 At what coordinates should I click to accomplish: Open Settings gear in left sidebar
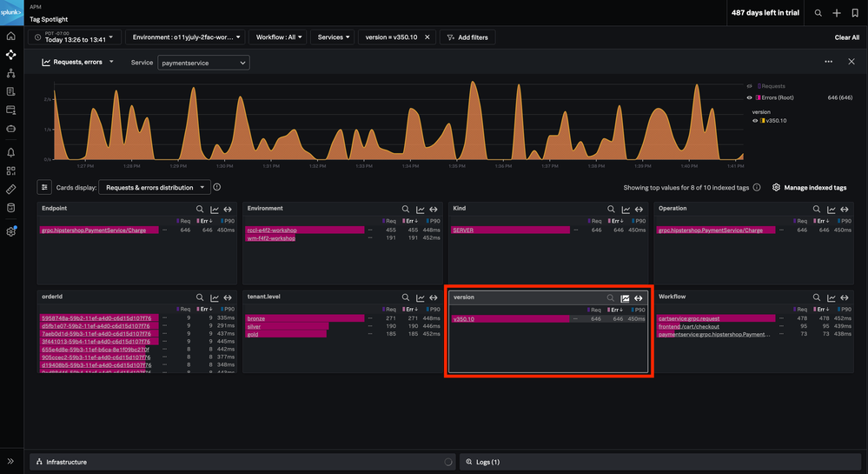11,231
